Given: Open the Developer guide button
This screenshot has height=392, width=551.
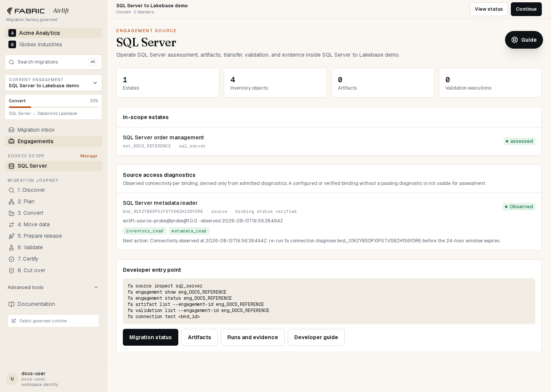Looking at the screenshot, I should 316,337.
